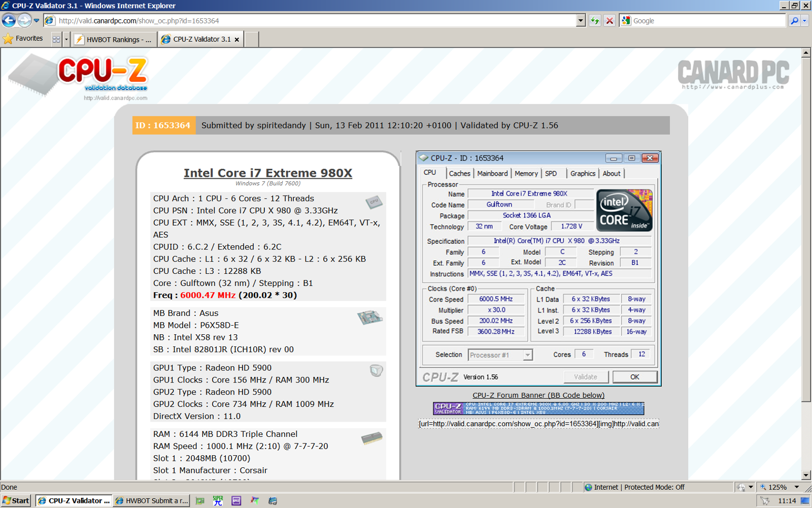Click the CPU-Z Validator forum banner image
Screen dimensions: 812x508
coord(538,408)
